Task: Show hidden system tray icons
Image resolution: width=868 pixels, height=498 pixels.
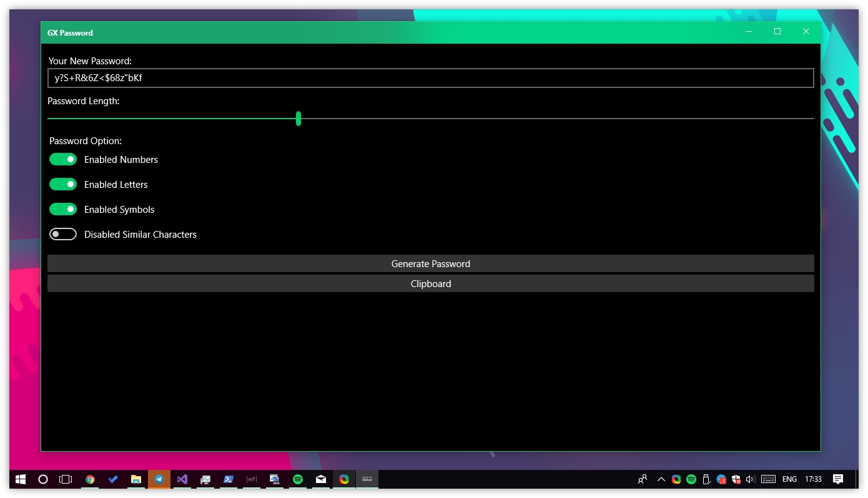Action: [661, 479]
